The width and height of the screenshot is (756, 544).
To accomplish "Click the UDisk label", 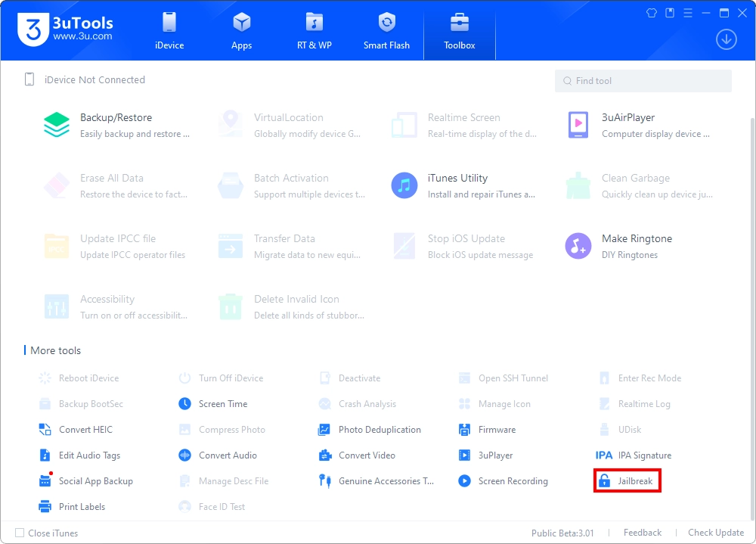I will coord(630,429).
